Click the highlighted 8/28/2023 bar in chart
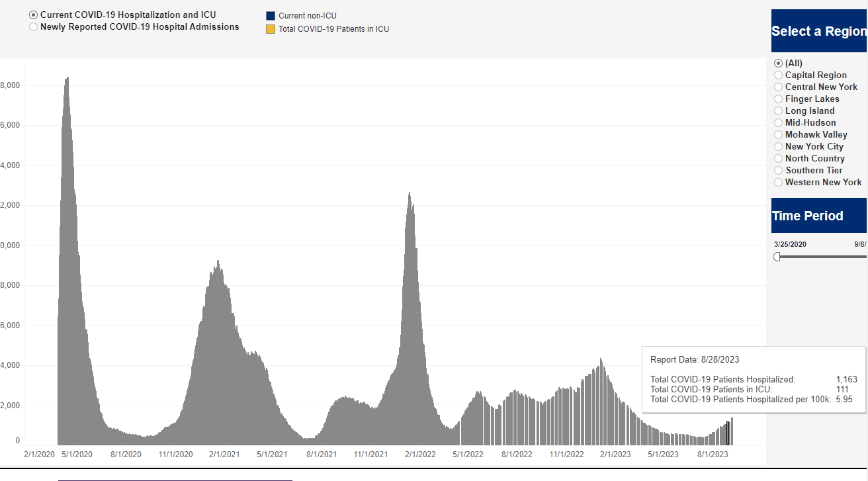Screen dimensions: 868x481 click(728, 433)
